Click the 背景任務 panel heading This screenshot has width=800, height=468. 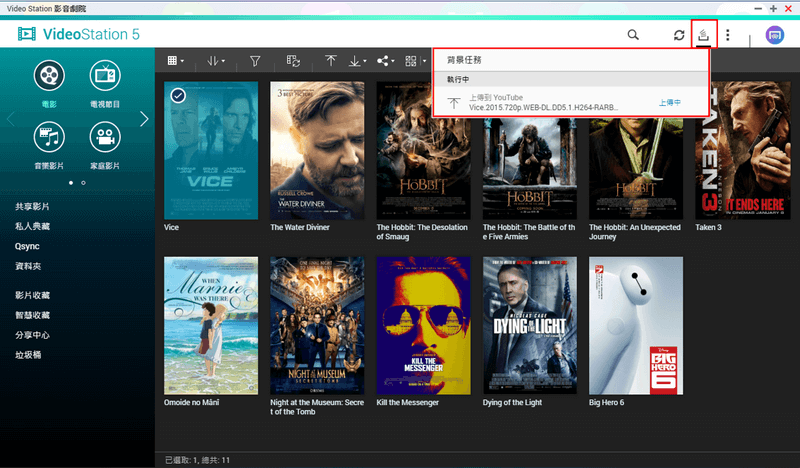click(x=464, y=60)
